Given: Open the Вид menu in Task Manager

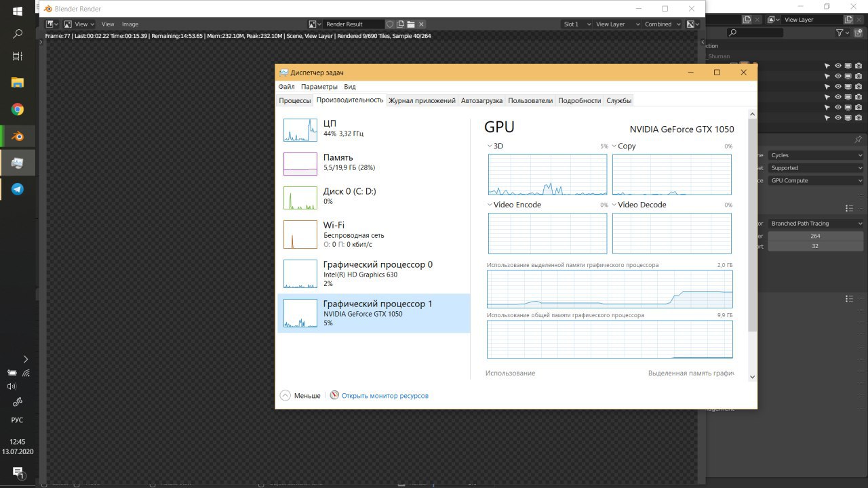Looking at the screenshot, I should tap(349, 87).
